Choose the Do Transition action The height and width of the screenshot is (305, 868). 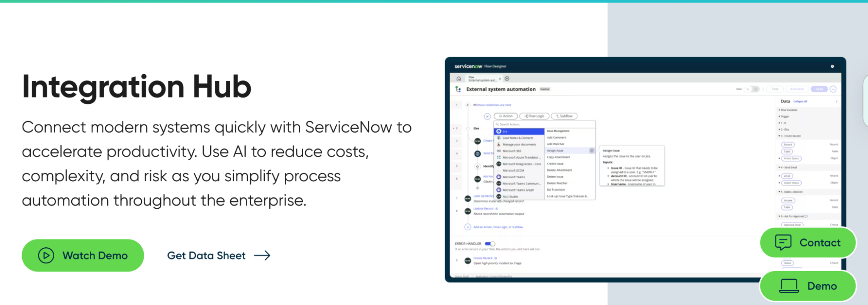pos(556,190)
